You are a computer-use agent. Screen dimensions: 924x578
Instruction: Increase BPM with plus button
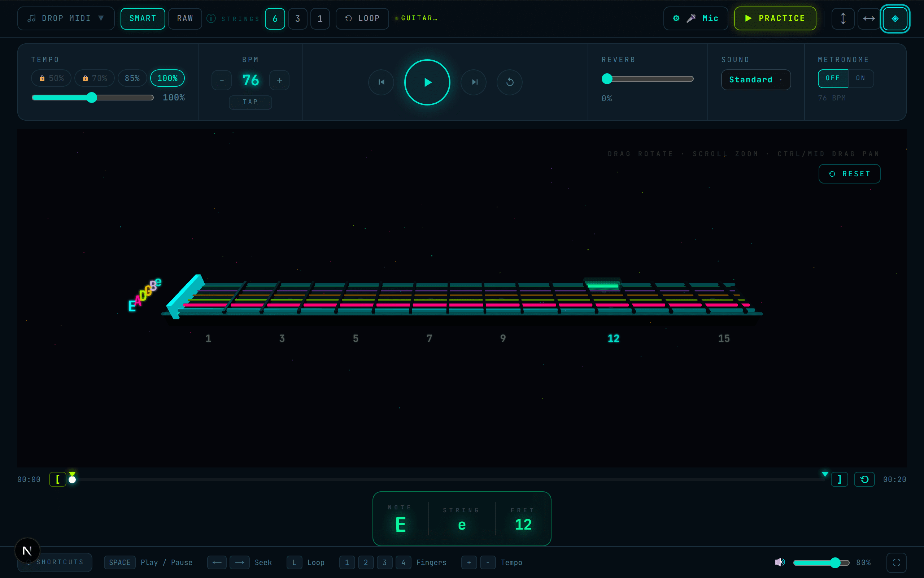[x=279, y=80]
